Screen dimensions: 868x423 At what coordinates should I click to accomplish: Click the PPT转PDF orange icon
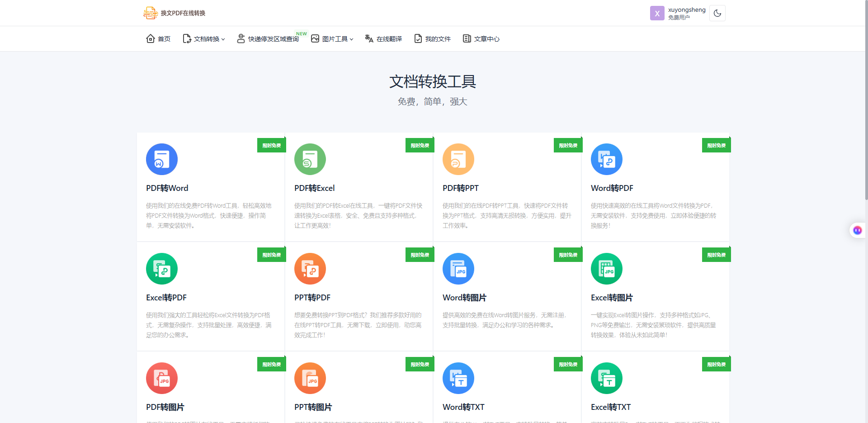310,269
